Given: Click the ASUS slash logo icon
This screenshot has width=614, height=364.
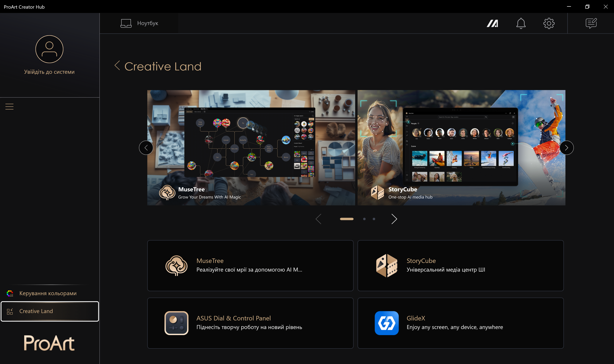Looking at the screenshot, I should pyautogui.click(x=492, y=23).
